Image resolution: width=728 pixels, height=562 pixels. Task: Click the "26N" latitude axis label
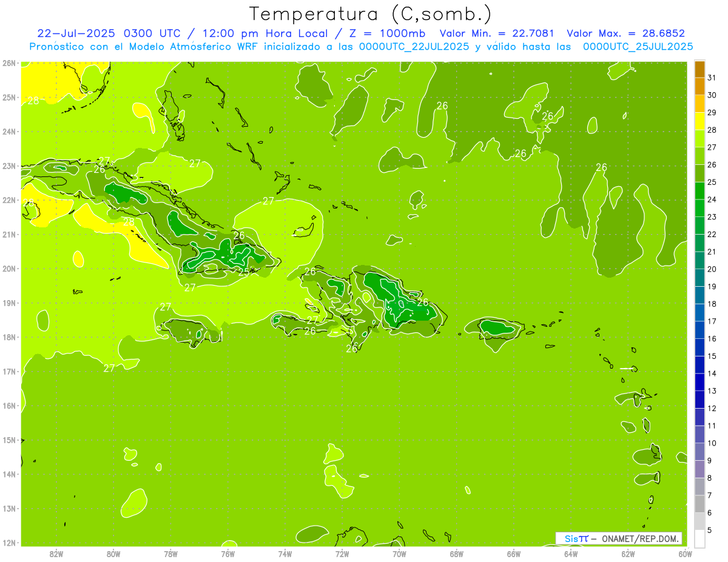point(8,63)
